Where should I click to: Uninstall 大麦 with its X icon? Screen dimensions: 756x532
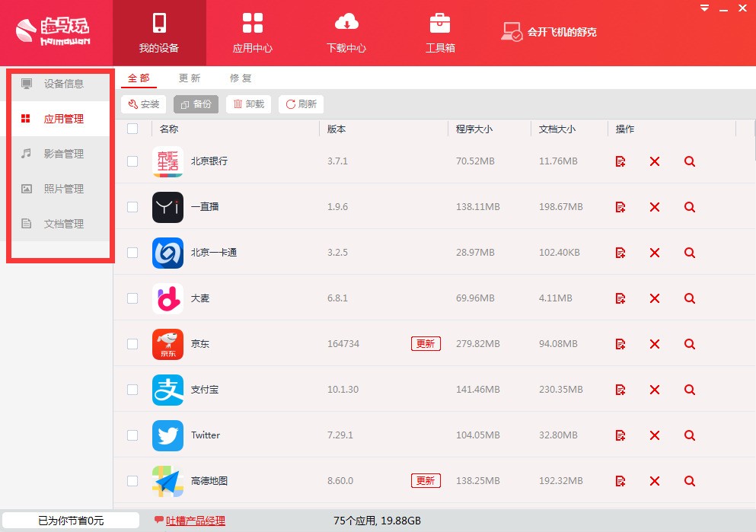coord(655,298)
